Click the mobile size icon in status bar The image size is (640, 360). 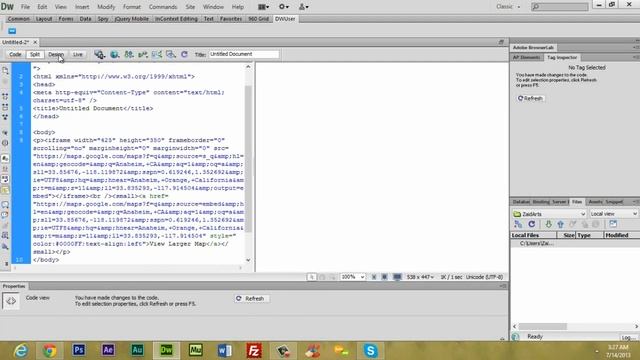click(374, 277)
